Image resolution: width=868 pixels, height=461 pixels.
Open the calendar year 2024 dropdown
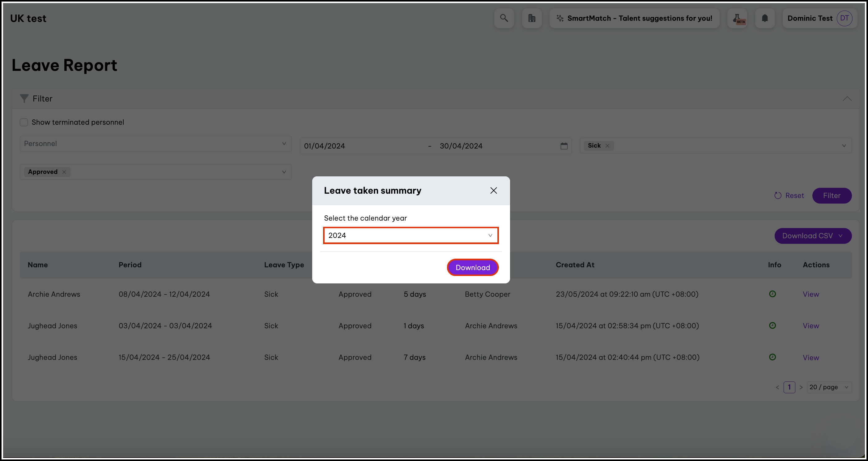click(411, 235)
